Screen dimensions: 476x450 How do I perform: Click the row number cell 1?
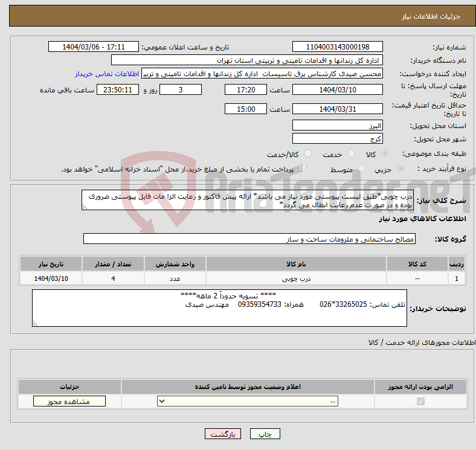tap(457, 278)
